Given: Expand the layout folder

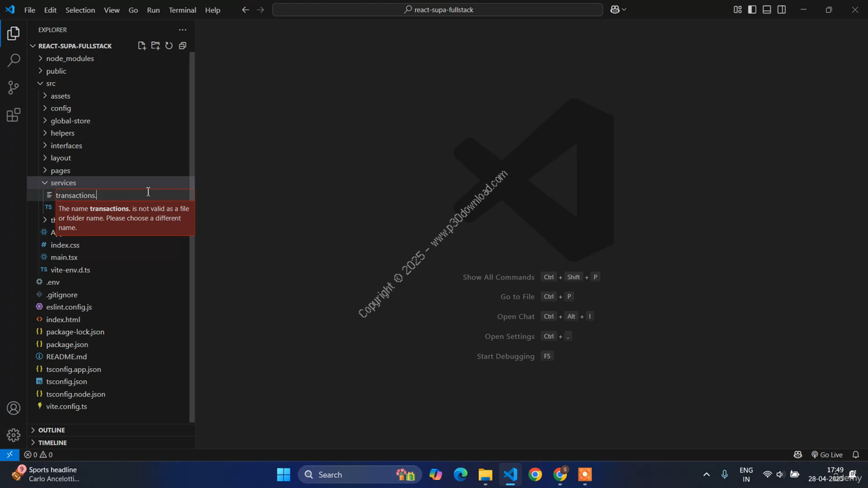Looking at the screenshot, I should 60,158.
